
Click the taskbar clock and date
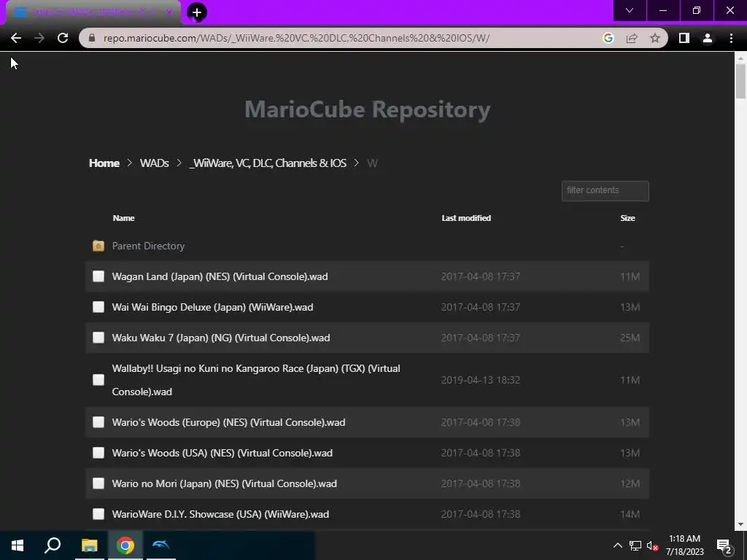pyautogui.click(x=684, y=545)
